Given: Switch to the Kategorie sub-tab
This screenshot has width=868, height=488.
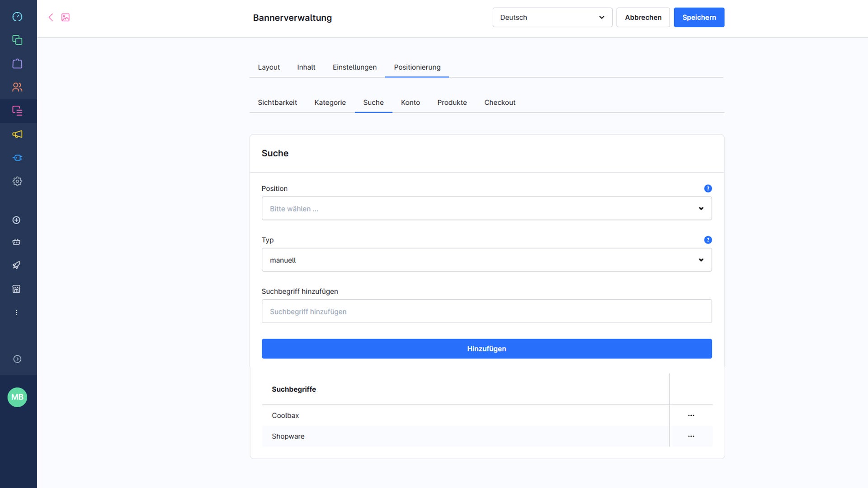Looking at the screenshot, I should [x=330, y=103].
